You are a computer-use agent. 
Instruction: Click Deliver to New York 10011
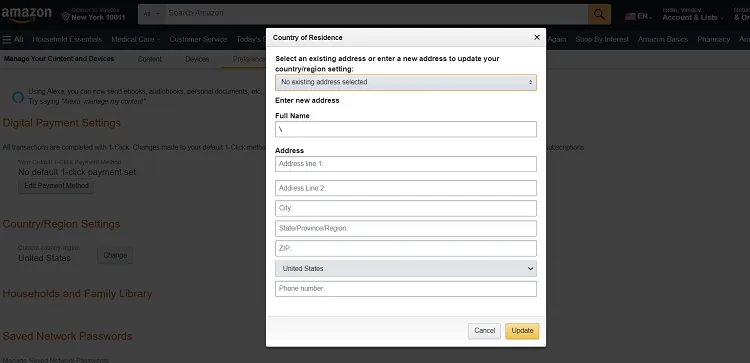(x=93, y=14)
